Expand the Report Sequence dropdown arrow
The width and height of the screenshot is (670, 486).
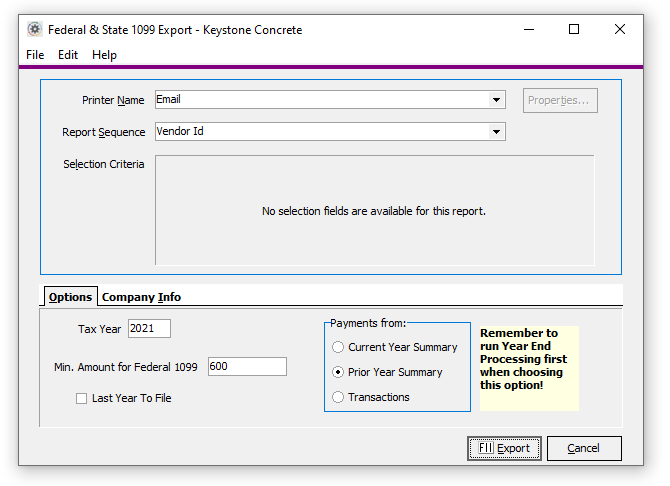[x=497, y=132]
